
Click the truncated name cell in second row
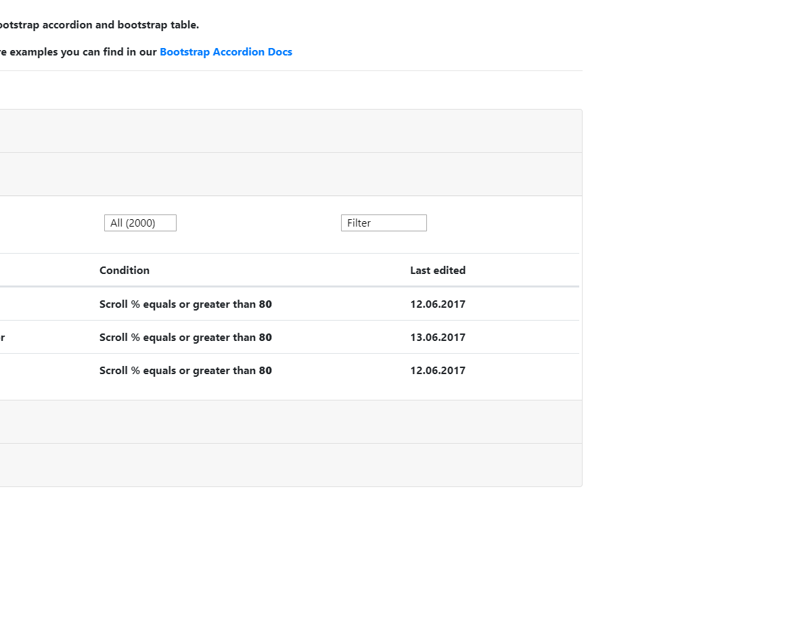click(3, 338)
